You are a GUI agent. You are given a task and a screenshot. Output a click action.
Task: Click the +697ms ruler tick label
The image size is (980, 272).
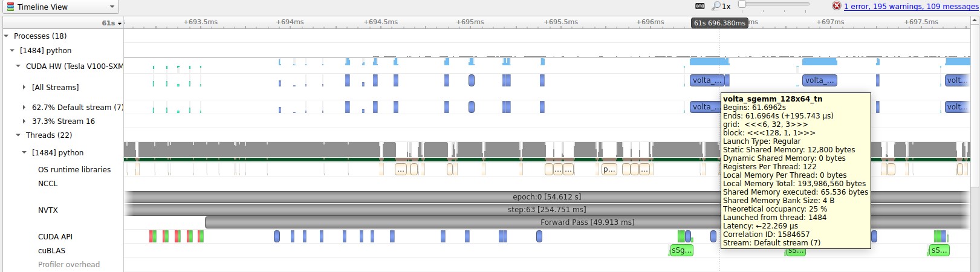(x=830, y=22)
